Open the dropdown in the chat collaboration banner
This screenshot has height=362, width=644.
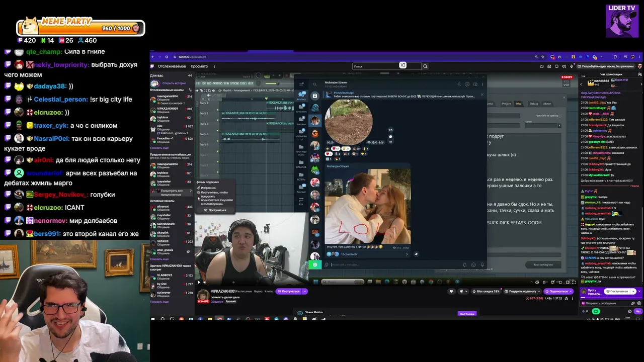634,291
